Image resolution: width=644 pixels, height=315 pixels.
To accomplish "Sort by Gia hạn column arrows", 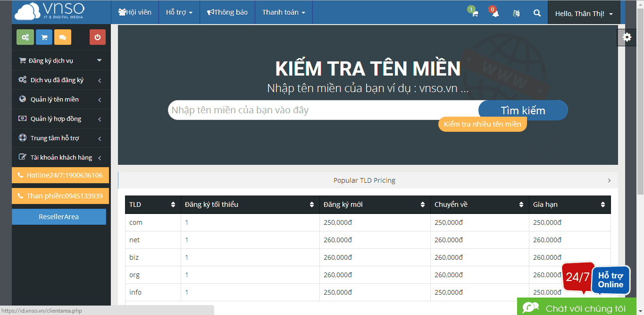I will click(x=603, y=204).
